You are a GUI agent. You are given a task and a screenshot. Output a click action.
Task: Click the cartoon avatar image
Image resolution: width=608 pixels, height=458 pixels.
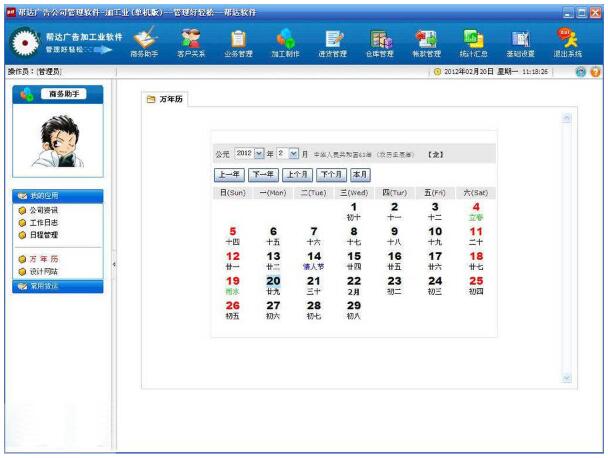(59, 141)
